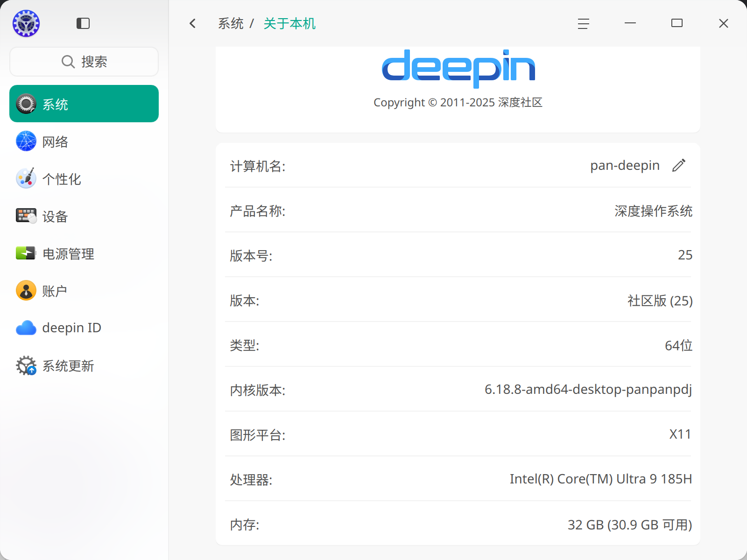
Task: Click the 设备 keyboard icon
Action: click(x=26, y=216)
